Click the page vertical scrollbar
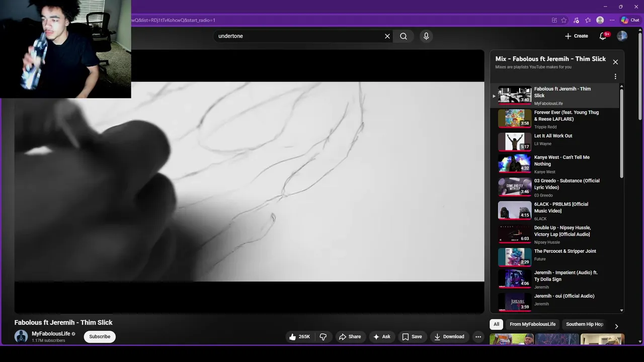Screen dimensions: 644x362 pos(640,75)
